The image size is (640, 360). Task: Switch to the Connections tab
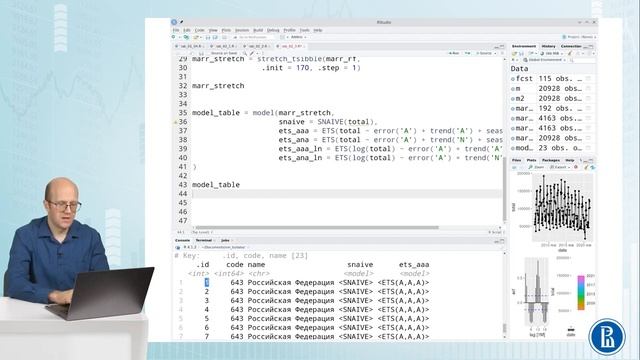point(571,47)
